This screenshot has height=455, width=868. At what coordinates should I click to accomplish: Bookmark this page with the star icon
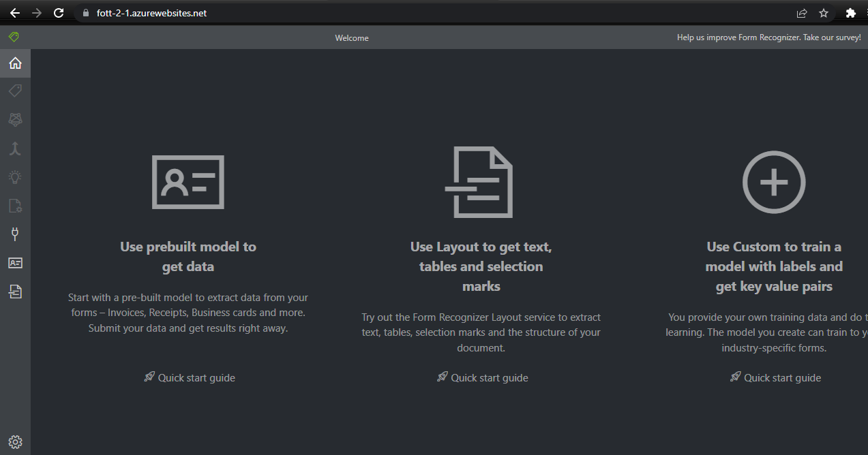(x=823, y=13)
